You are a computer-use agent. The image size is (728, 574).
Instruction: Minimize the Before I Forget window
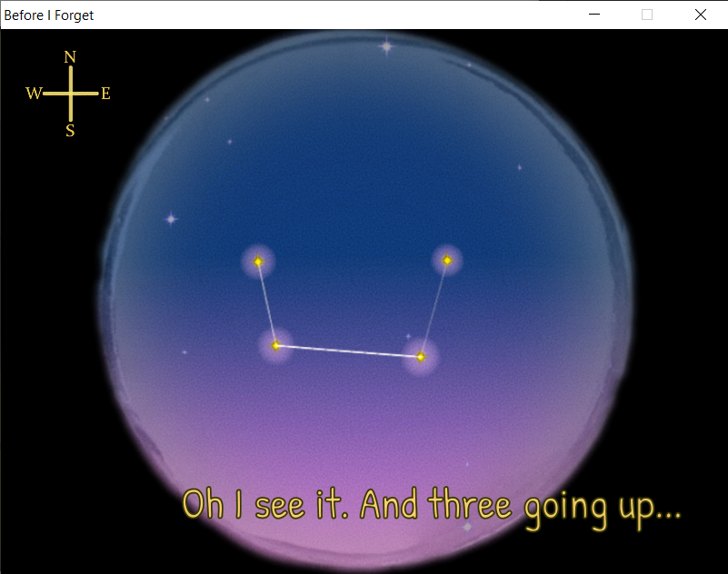click(x=594, y=15)
